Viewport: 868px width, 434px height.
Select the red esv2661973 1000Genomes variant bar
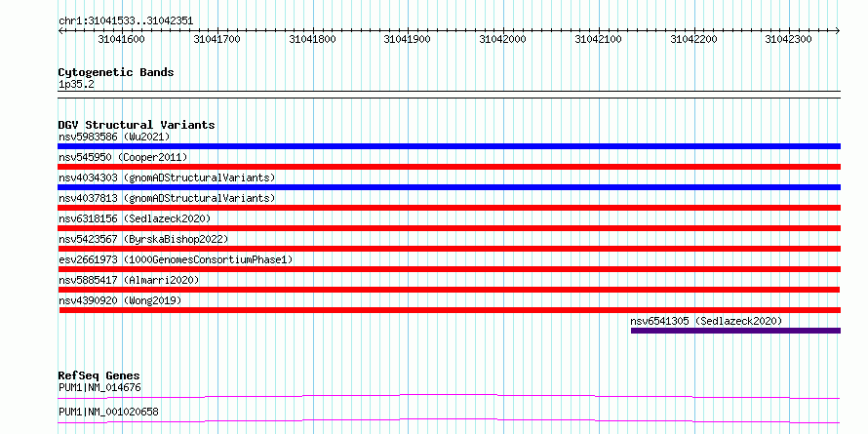tap(449, 269)
